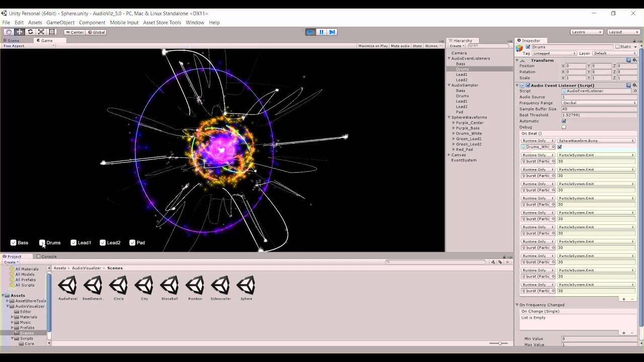Viewport: 644px width, 362px height.
Task: Click the Play button to stop playmode
Action: tap(310, 32)
